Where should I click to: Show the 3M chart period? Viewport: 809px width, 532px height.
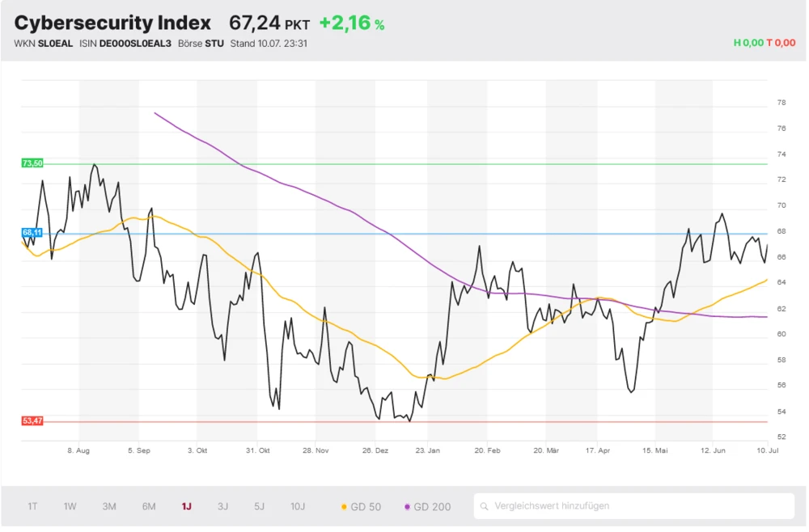tap(109, 507)
